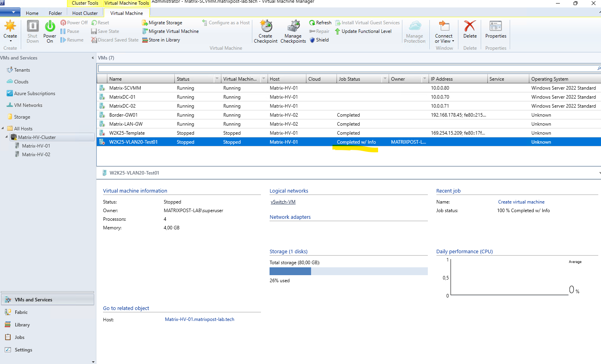Viewport: 601px width, 364px height.
Task: Click Migrate Storage in the ribbon
Action: [162, 23]
